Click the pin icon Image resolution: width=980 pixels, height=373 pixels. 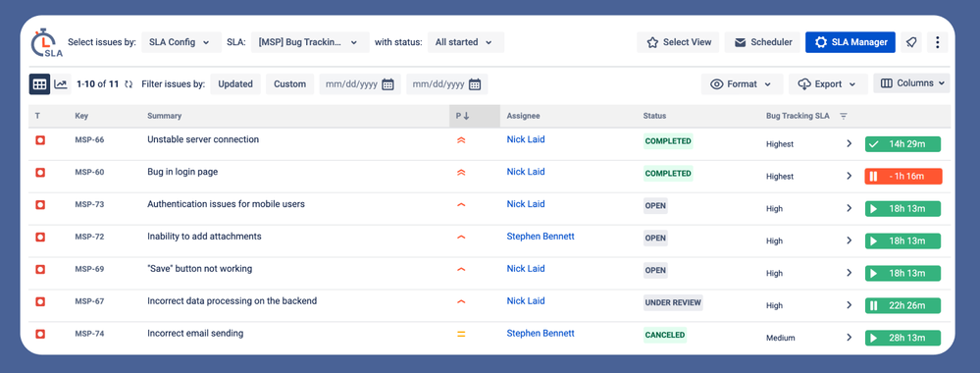coord(911,42)
